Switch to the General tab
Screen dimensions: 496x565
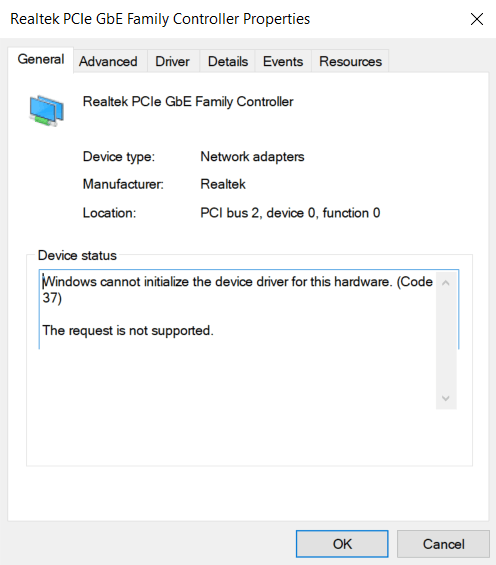[x=41, y=59]
